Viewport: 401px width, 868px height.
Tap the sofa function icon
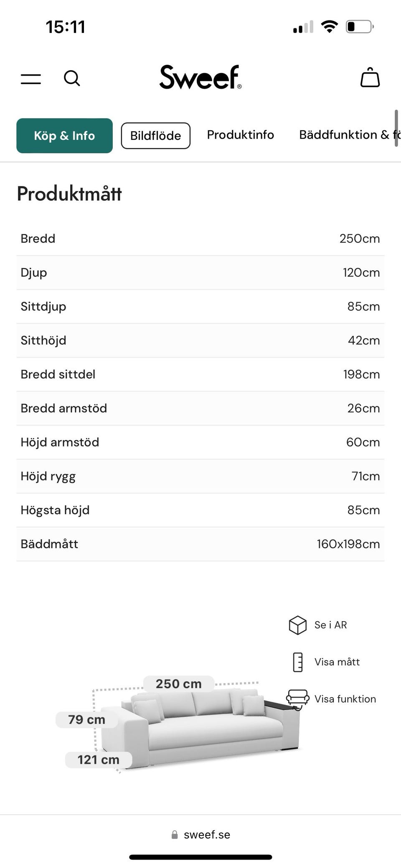(297, 699)
